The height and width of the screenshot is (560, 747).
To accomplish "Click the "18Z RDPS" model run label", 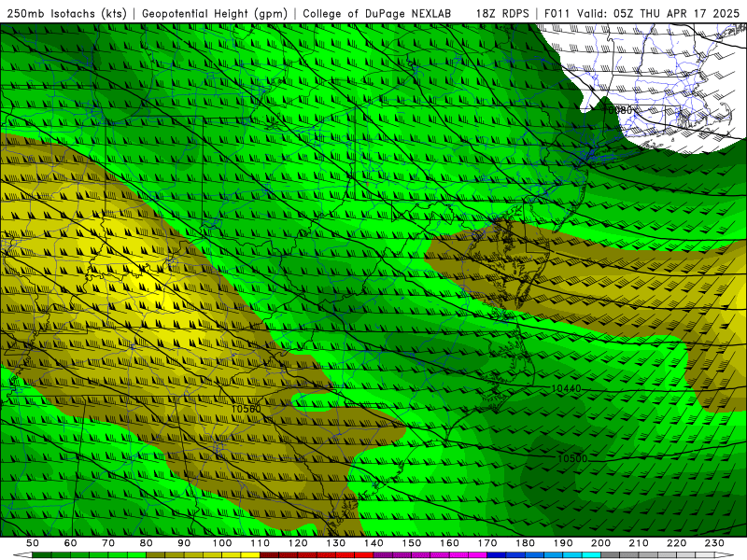I will coord(502,13).
